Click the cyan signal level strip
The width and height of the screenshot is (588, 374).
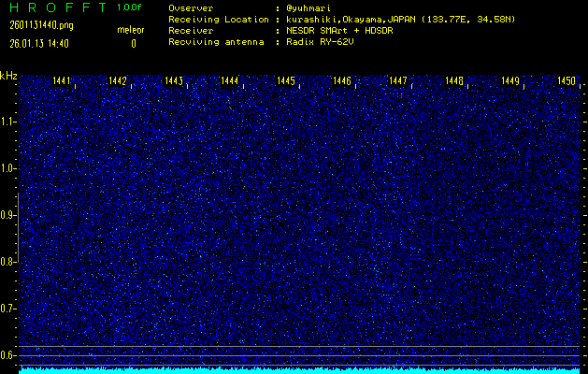pos(299,370)
